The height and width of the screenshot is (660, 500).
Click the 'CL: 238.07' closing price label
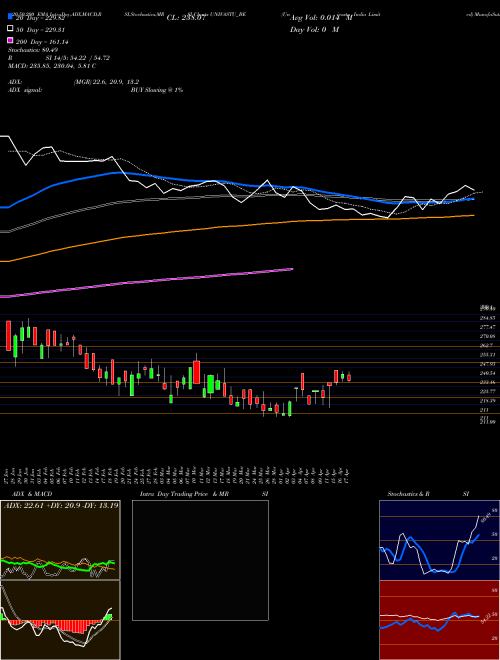185,18
